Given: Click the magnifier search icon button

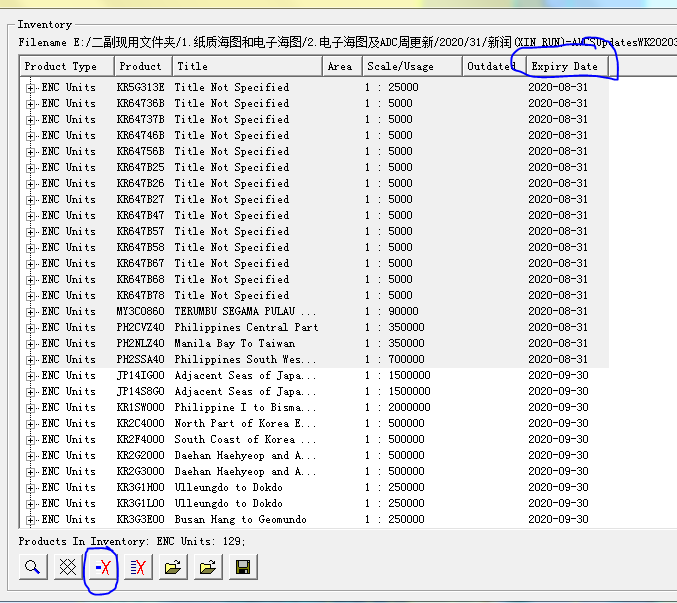Looking at the screenshot, I should coord(33,567).
